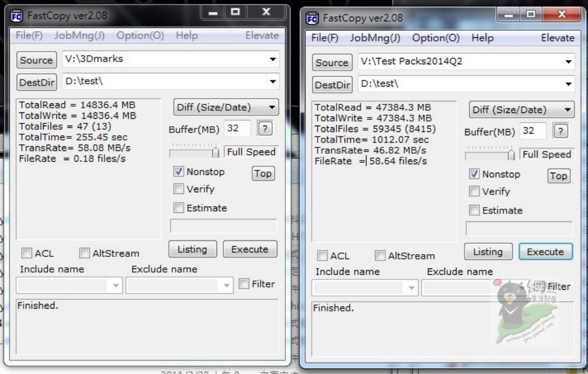Click speed slider thumb in left window

216,152
